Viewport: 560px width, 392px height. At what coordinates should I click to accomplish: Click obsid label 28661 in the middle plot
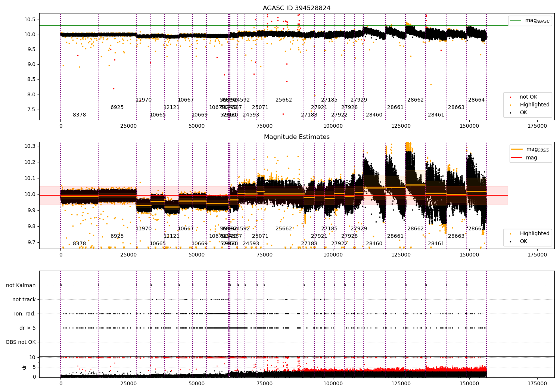[x=395, y=236]
